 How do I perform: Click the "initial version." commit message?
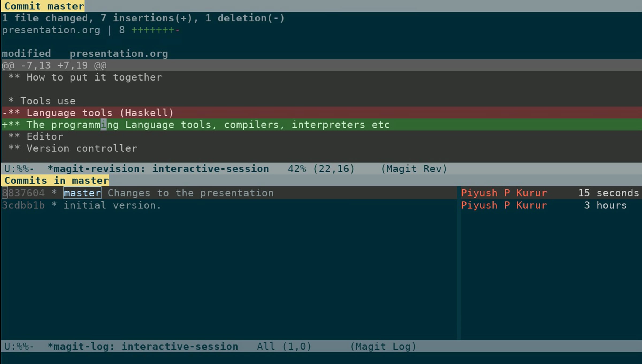(112, 205)
